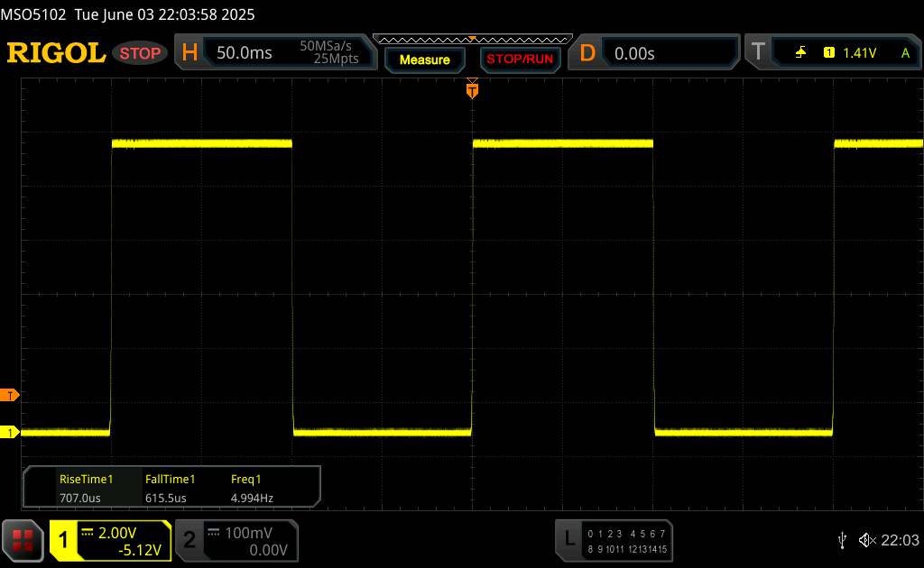This screenshot has width=924, height=568.
Task: Click channel 2 offset 0.00V value
Action: pyautogui.click(x=268, y=550)
